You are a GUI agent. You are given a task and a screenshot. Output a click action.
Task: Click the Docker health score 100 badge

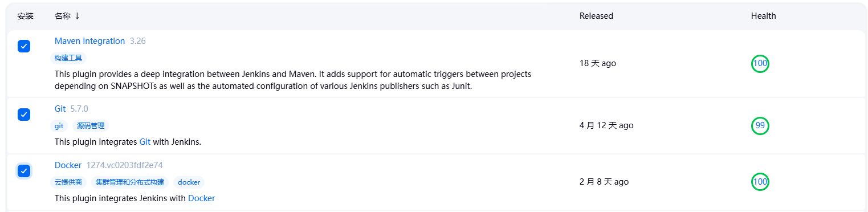tap(760, 182)
